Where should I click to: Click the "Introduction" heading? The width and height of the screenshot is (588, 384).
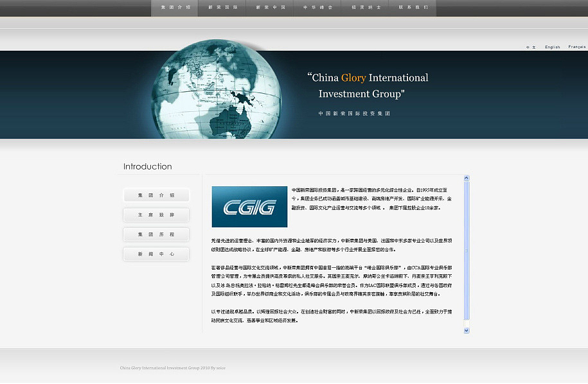coord(147,167)
